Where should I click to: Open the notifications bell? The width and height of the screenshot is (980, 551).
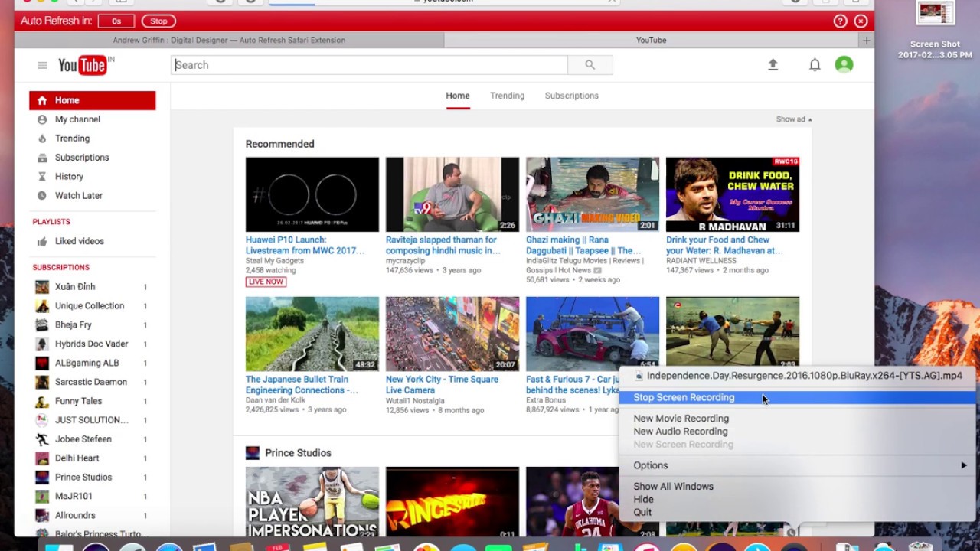[x=815, y=65]
